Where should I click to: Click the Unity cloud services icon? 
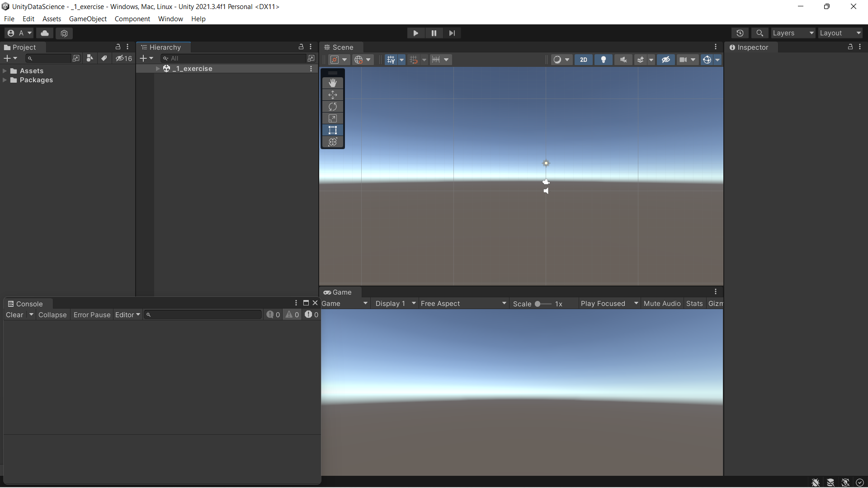pos(44,33)
